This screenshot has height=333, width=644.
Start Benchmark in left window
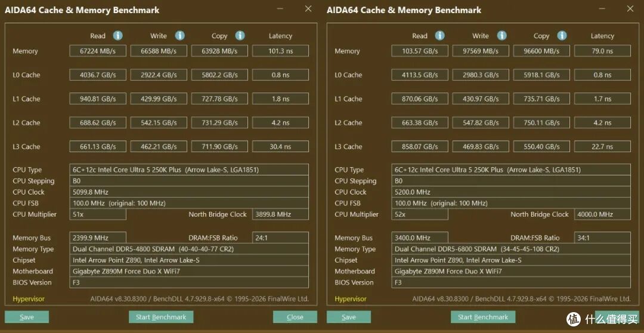pos(161,317)
